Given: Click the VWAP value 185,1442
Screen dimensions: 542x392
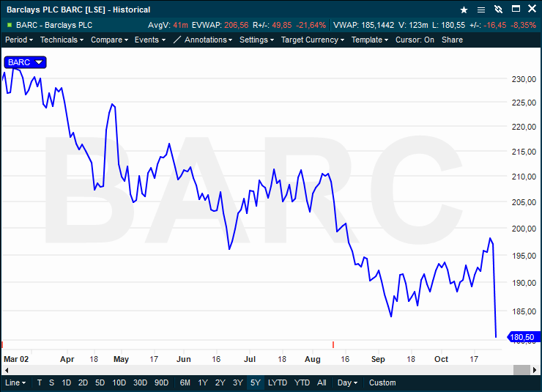Looking at the screenshot, I should click(377, 25).
